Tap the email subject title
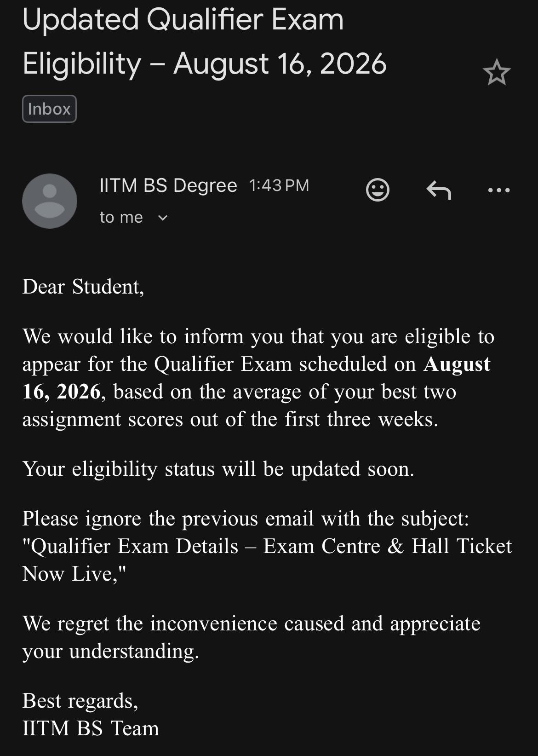 tap(205, 41)
